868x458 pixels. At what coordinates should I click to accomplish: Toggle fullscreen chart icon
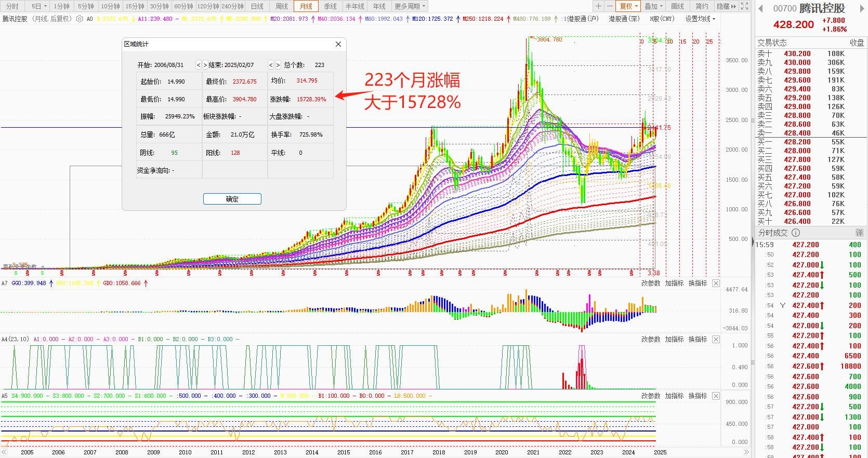(744, 6)
